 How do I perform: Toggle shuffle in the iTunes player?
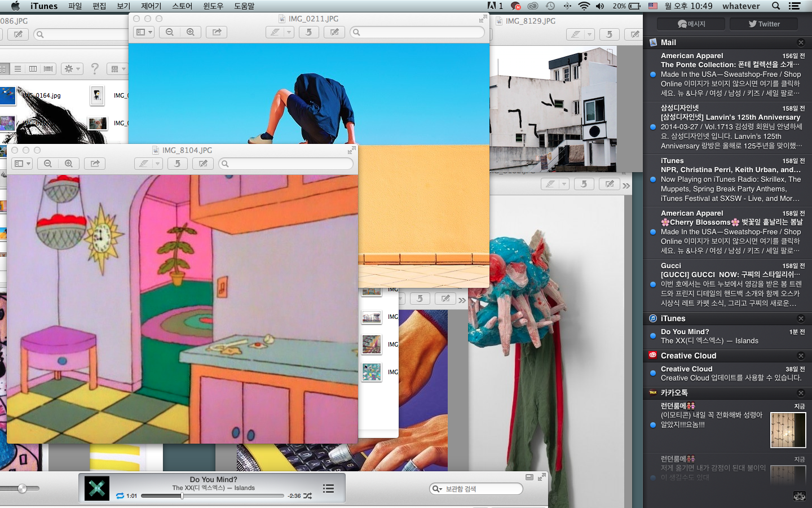(x=307, y=496)
